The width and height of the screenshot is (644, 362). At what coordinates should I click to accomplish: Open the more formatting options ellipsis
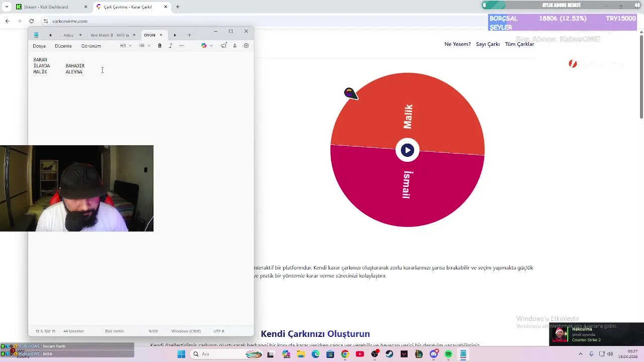click(182, 46)
